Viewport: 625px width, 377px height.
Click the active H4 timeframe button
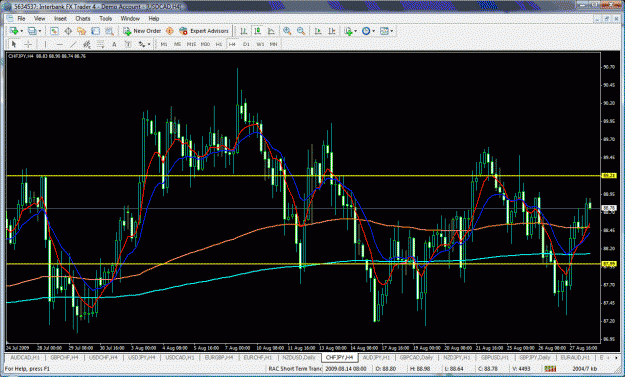[232, 44]
